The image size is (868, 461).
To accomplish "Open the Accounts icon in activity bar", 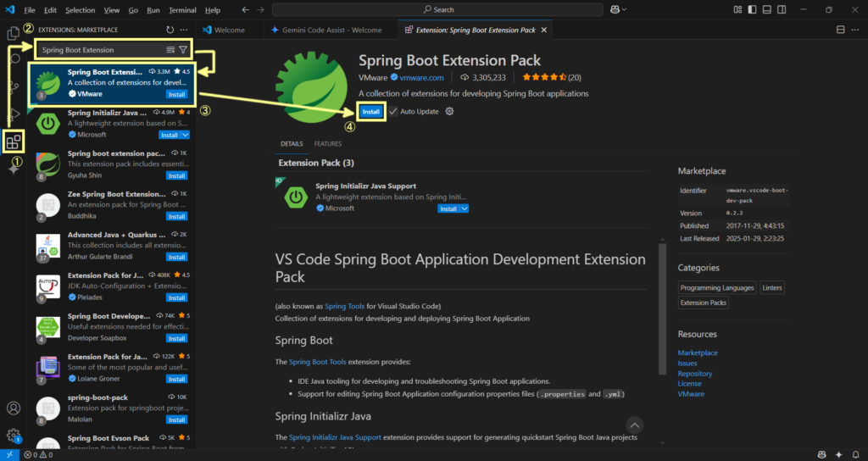I will click(14, 408).
